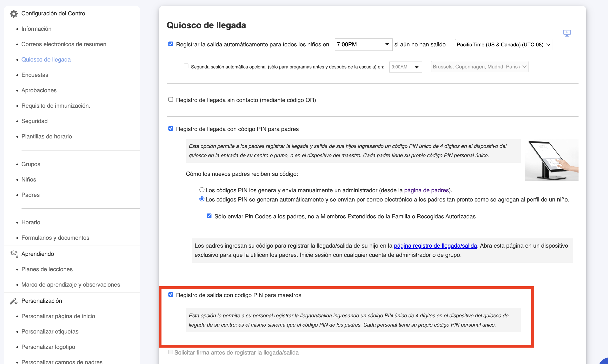Image resolution: width=608 pixels, height=364 pixels.
Task: Select manually generated PIN codes radio option
Action: (x=202, y=190)
